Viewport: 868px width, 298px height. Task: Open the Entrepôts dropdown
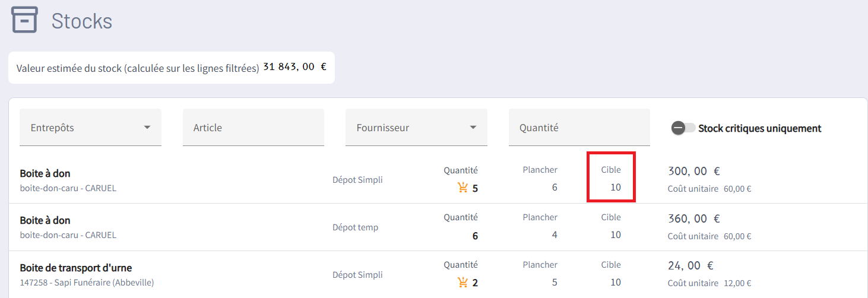[90, 127]
